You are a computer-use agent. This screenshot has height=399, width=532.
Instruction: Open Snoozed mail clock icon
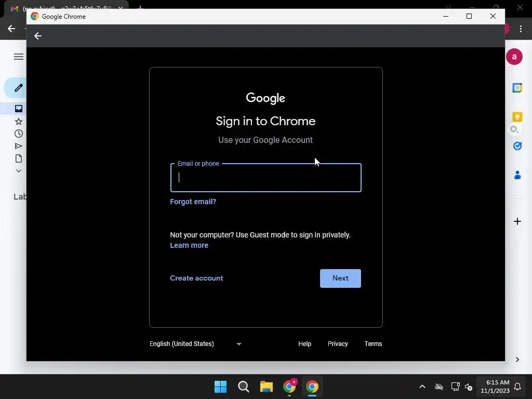click(19, 134)
